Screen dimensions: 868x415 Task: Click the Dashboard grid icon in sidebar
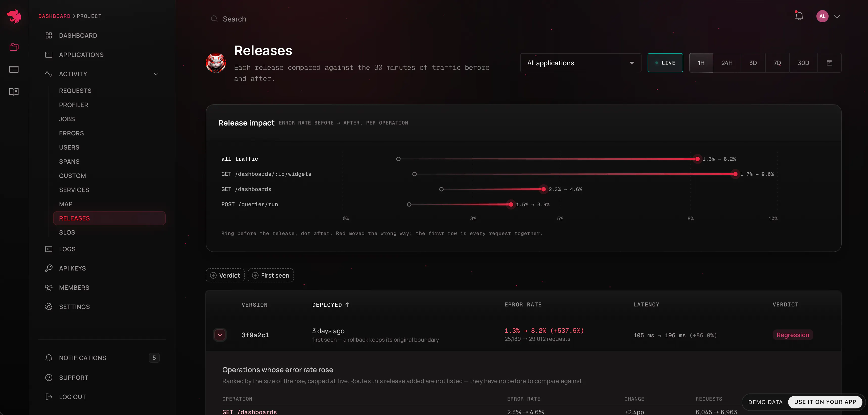49,35
